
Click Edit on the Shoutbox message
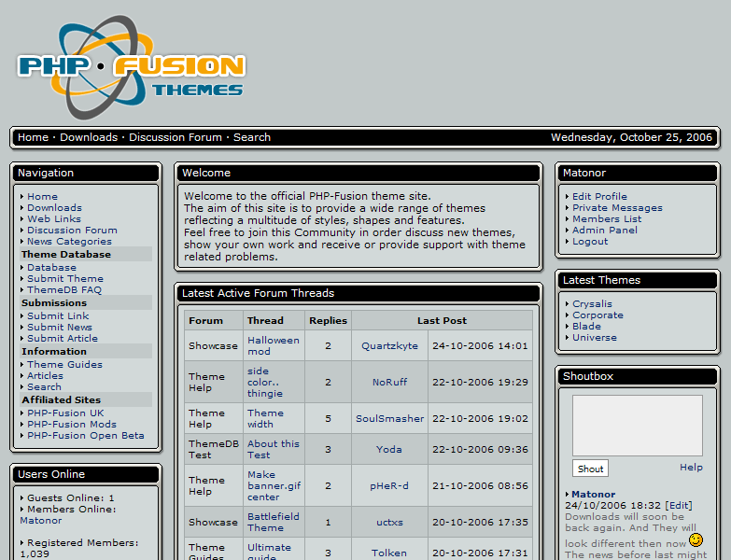[679, 506]
